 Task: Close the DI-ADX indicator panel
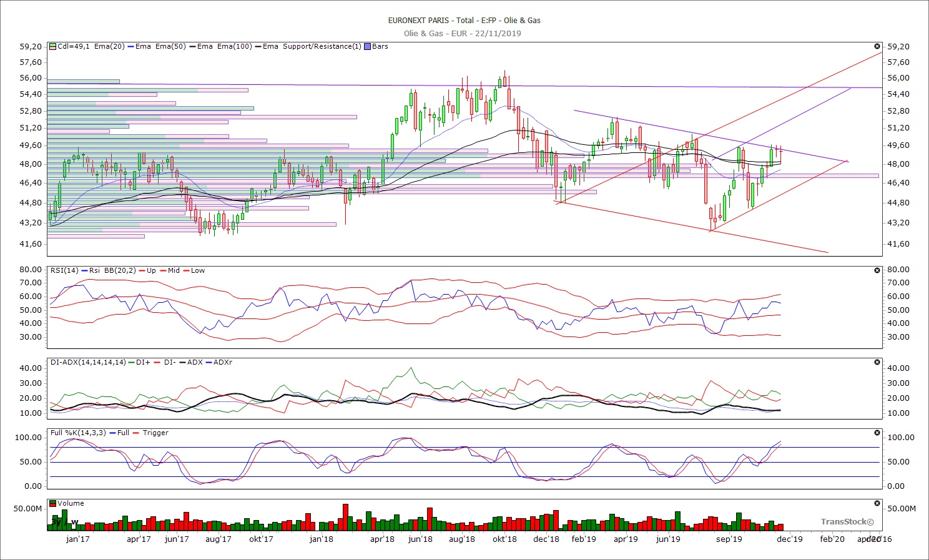tap(877, 362)
